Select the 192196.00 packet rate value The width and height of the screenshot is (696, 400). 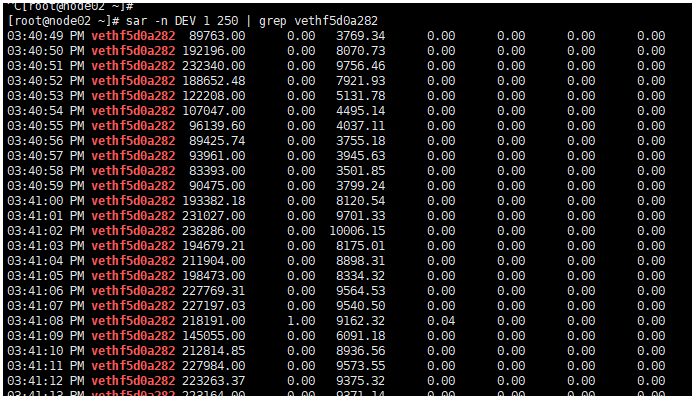pos(214,51)
